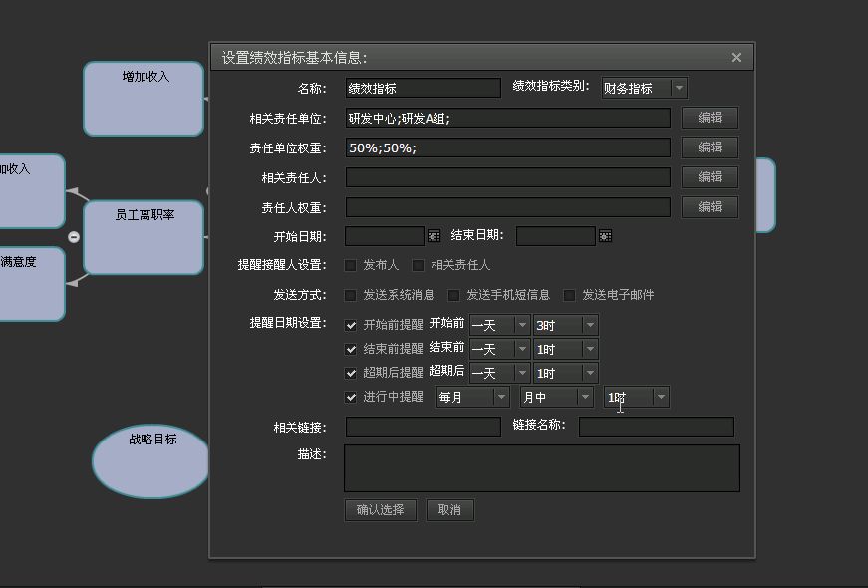Check the 发送电子邮件 option
This screenshot has height=588, width=868.
click(570, 295)
